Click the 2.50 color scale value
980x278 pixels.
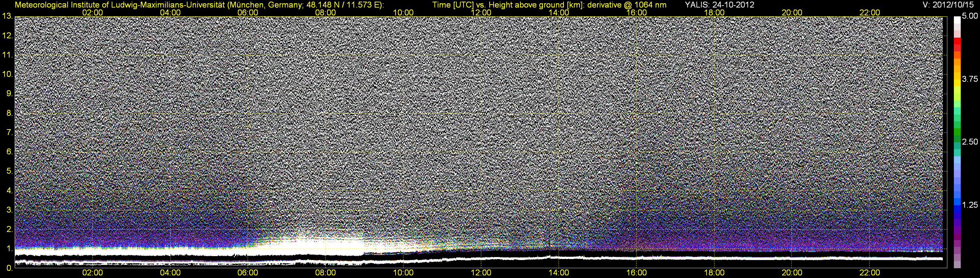pos(970,142)
